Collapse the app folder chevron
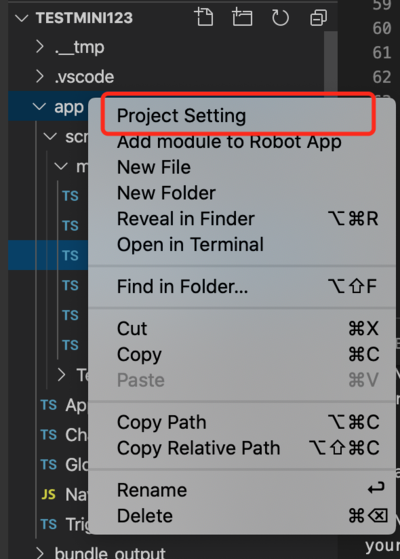Screen dimensions: 400x559 pos(39,106)
